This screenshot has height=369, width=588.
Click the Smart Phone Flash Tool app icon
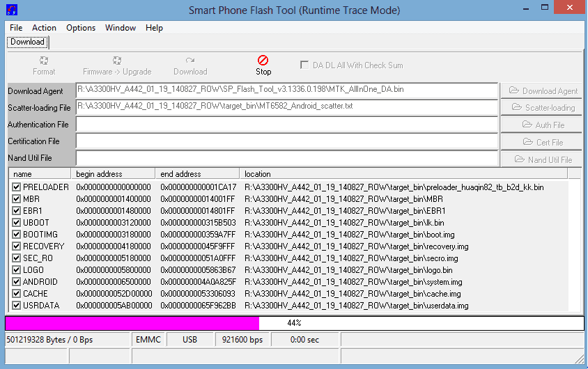coord(12,10)
